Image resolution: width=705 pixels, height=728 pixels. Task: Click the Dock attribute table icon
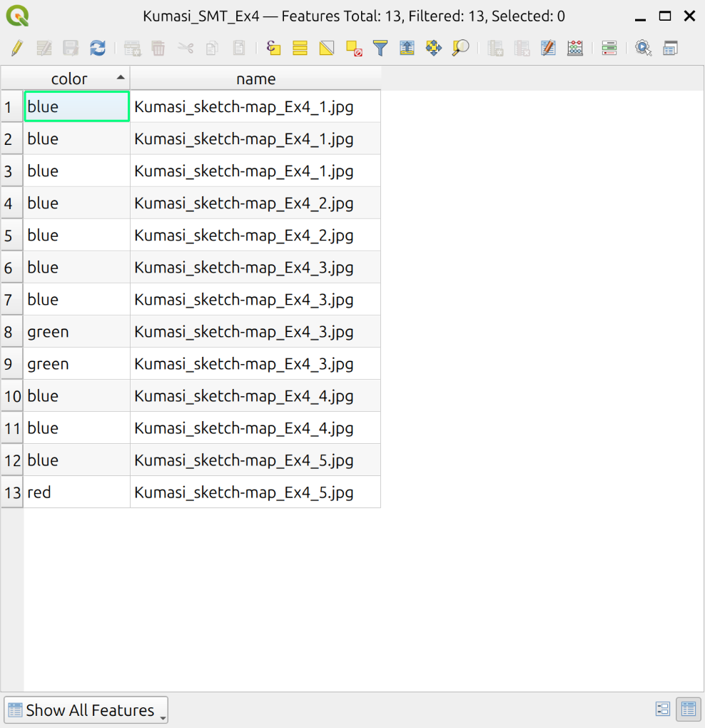[670, 48]
